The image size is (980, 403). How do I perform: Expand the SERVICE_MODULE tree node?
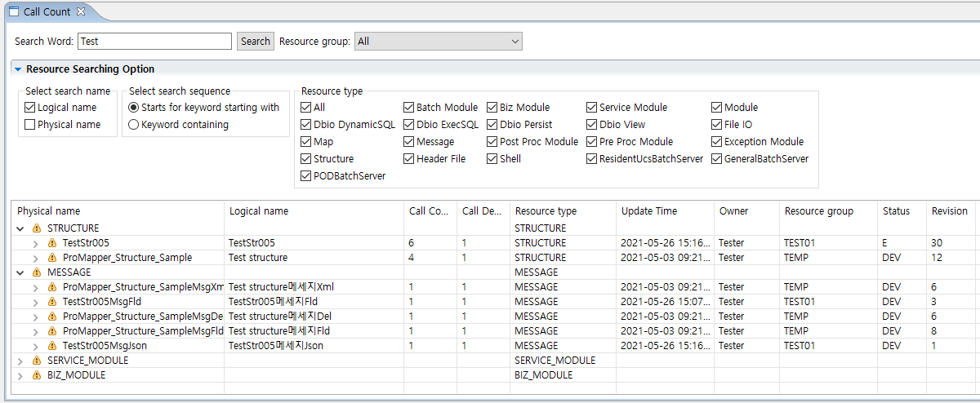pos(20,361)
